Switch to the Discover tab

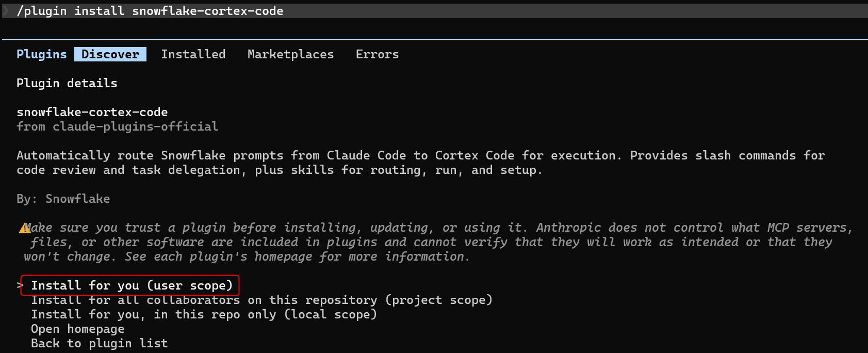coord(110,54)
